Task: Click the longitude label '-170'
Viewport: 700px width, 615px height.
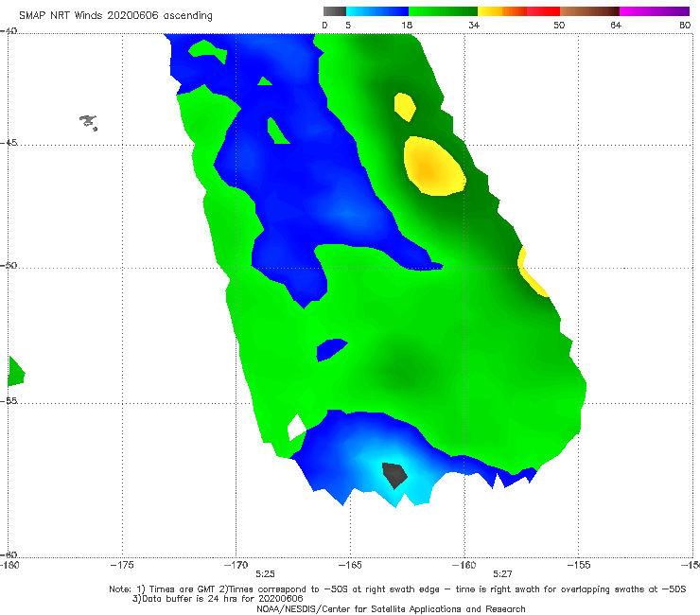Action: (236, 565)
